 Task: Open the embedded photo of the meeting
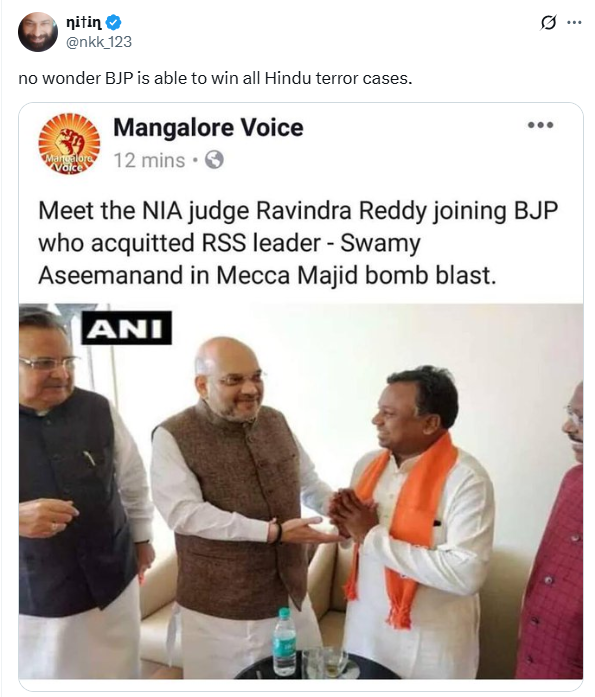click(x=301, y=491)
